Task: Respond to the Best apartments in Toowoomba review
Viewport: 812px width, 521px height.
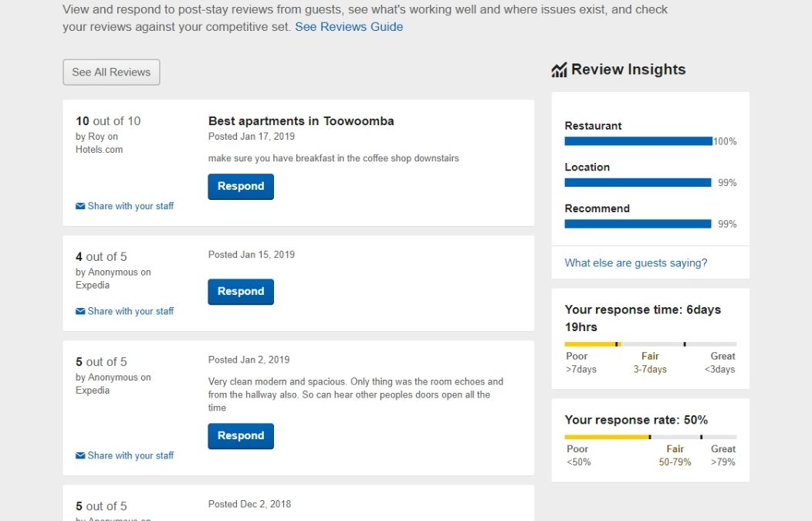Action: click(241, 187)
